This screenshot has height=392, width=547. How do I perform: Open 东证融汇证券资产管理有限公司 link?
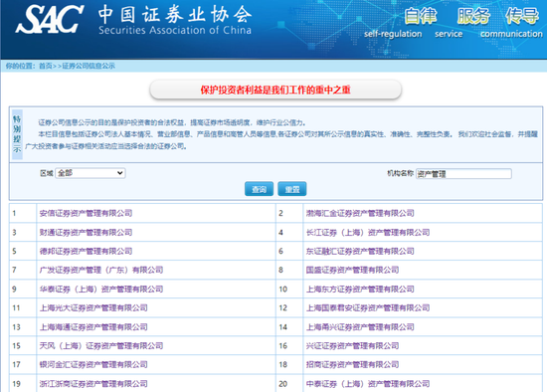pyautogui.click(x=360, y=251)
